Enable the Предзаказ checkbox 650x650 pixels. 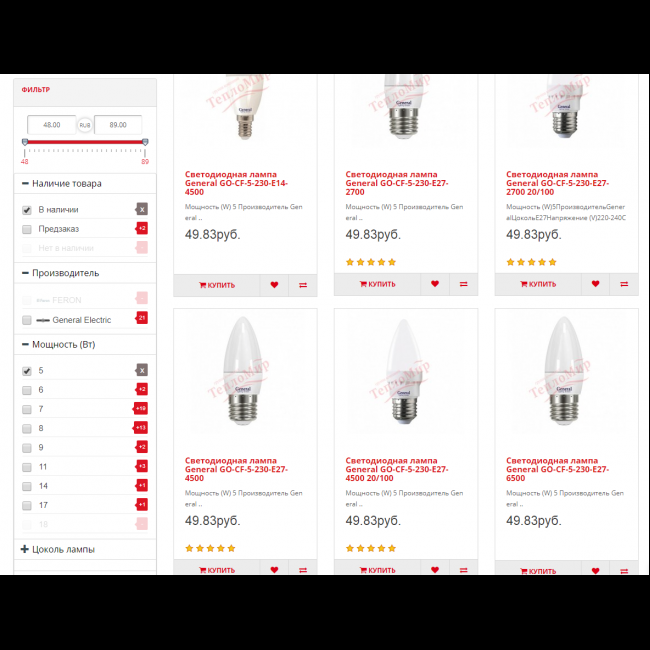[27, 229]
